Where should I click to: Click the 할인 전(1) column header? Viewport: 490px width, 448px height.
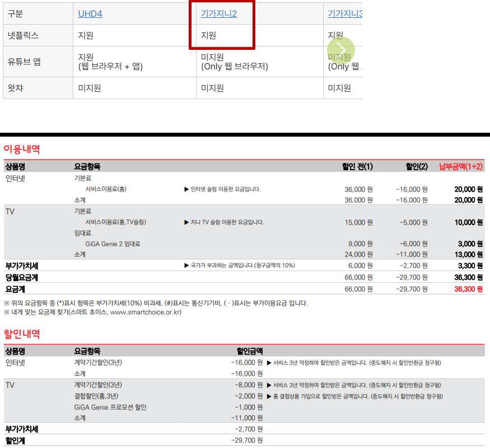(x=357, y=166)
